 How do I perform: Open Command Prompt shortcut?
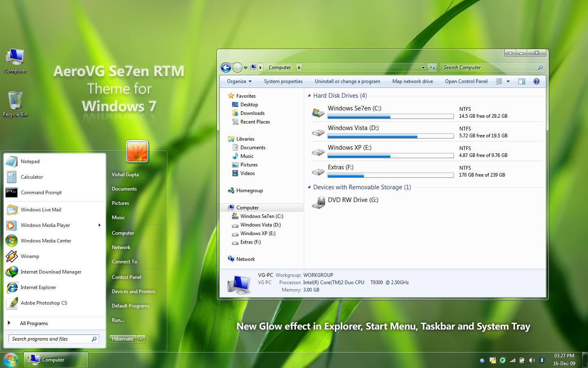tap(41, 193)
